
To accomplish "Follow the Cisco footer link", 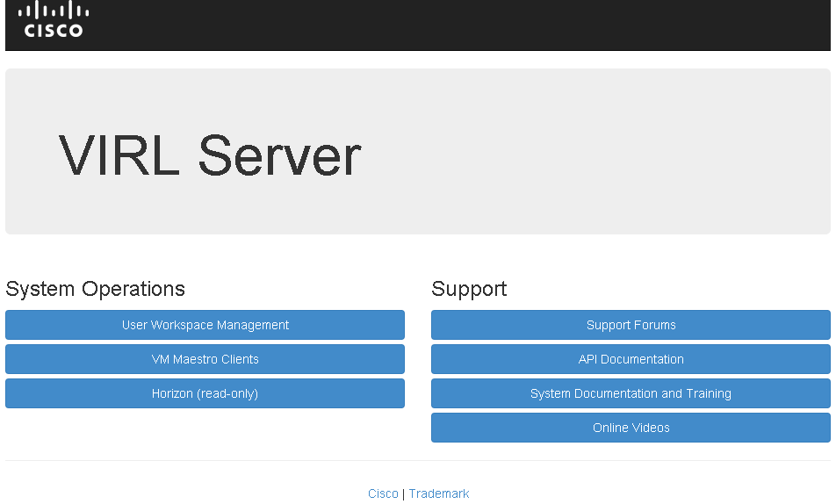I will (x=383, y=493).
